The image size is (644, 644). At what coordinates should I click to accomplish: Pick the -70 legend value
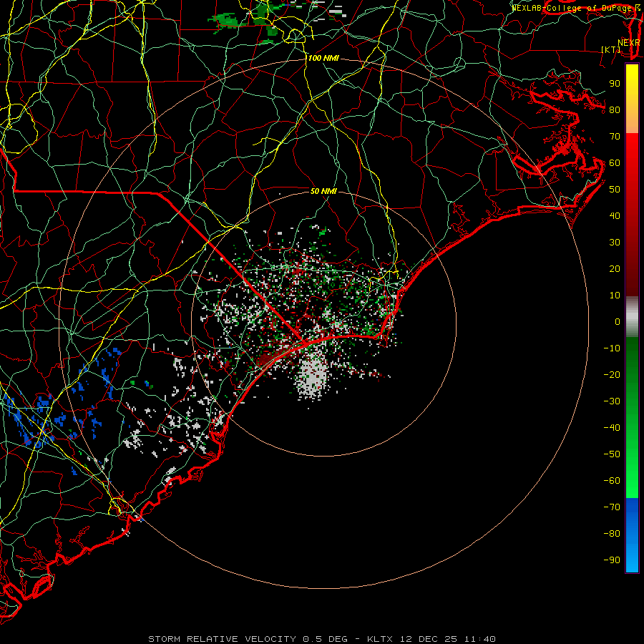pyautogui.click(x=612, y=507)
